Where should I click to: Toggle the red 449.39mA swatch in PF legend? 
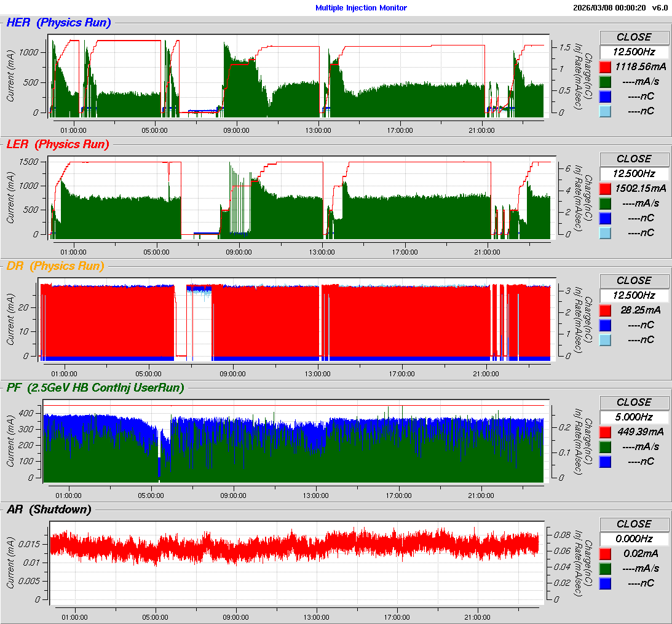coord(605,432)
